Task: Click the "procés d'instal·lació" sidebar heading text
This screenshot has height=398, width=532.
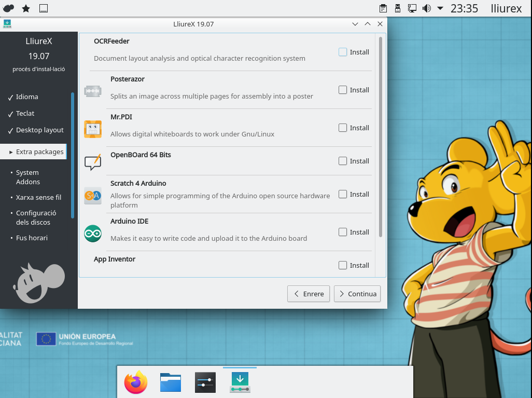Action: coord(39,69)
